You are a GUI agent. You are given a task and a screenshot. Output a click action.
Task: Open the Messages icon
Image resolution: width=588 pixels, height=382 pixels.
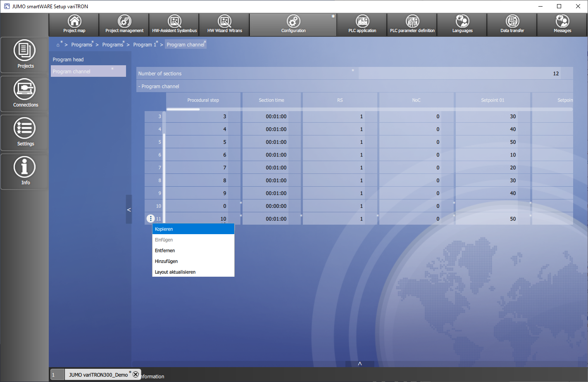tap(562, 24)
